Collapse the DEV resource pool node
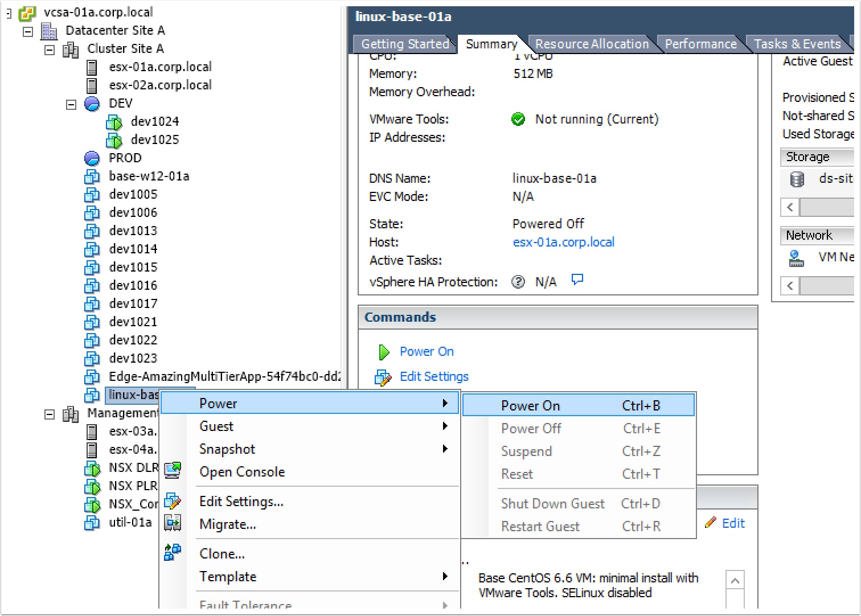This screenshot has height=616, width=861. 71,104
